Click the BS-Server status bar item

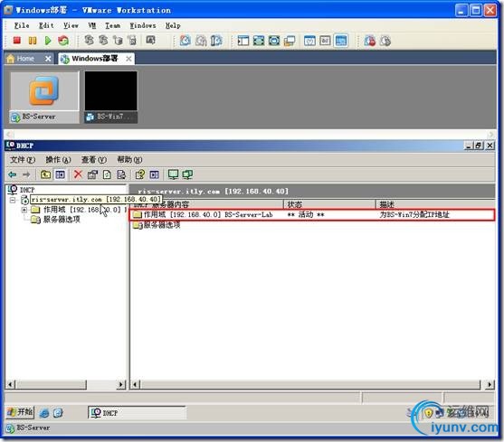28,428
